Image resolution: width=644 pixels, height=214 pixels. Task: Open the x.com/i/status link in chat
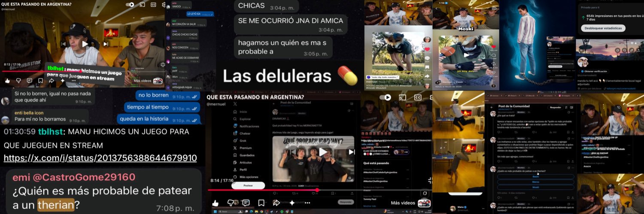[x=100, y=158]
